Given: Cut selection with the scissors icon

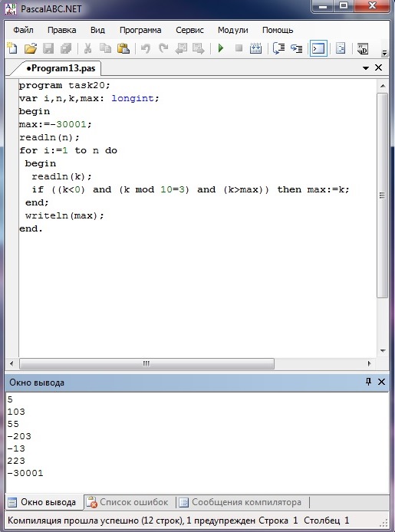Looking at the screenshot, I should click(87, 48).
